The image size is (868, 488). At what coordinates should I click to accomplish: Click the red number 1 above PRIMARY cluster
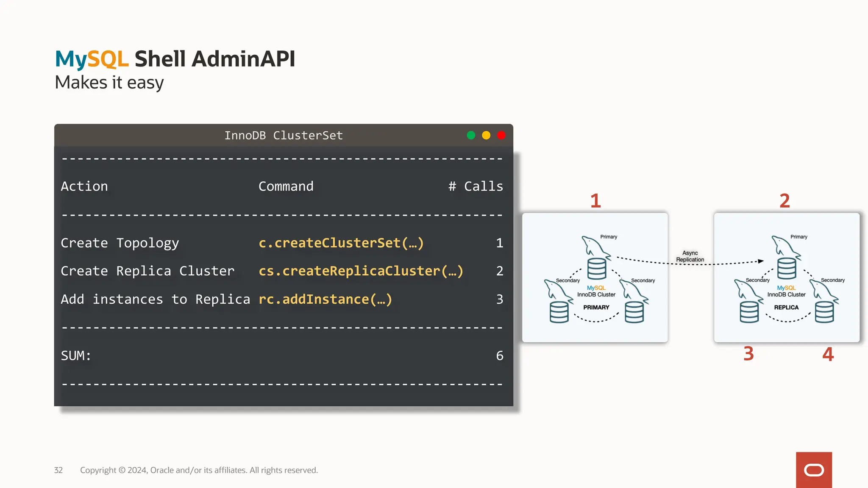point(595,201)
